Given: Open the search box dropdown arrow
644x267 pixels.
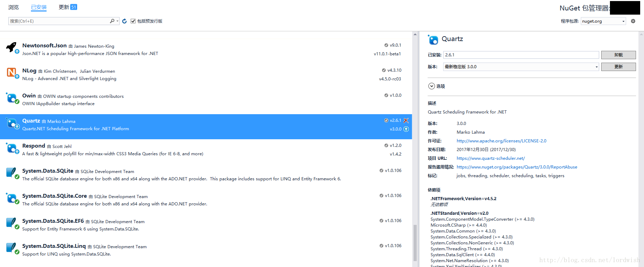Looking at the screenshot, I should tap(117, 21).
